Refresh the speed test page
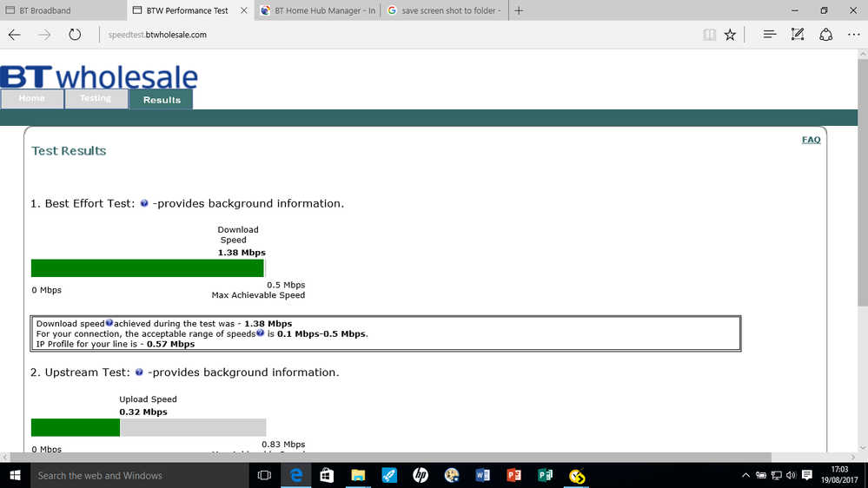This screenshot has height=488, width=868. pos(75,35)
